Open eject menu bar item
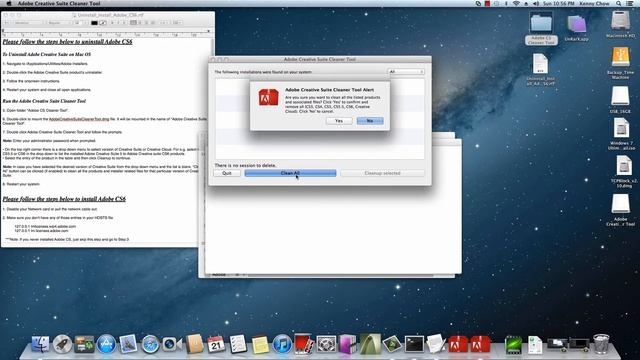640x360 pixels. pos(526,4)
